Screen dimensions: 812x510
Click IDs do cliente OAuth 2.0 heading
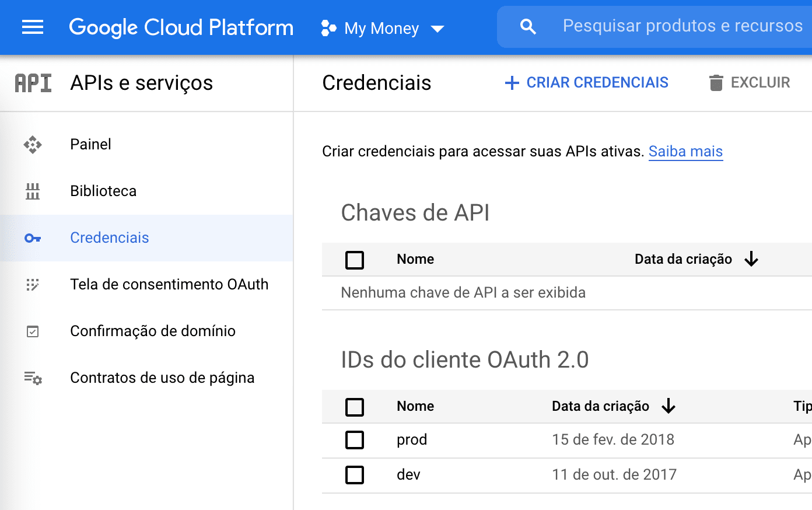465,360
